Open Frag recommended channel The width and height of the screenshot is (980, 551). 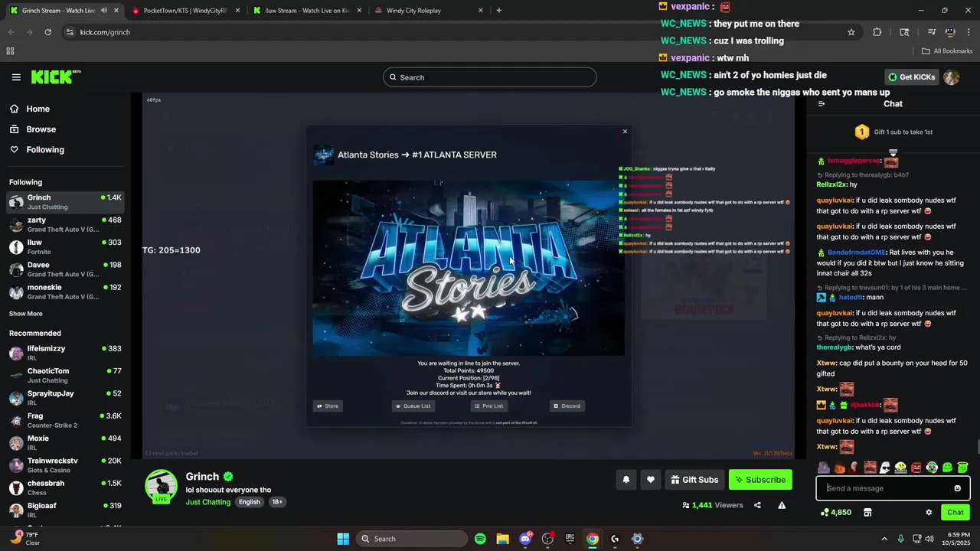click(x=65, y=420)
